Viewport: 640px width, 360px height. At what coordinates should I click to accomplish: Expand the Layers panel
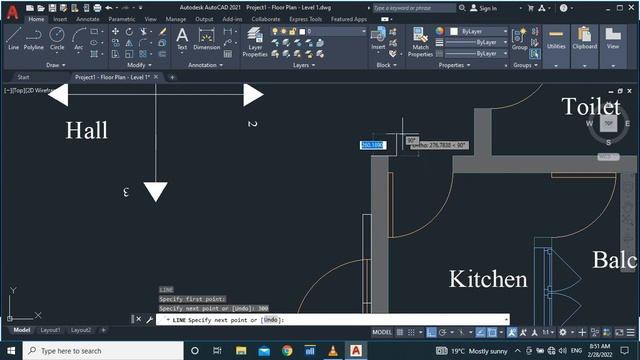(304, 65)
